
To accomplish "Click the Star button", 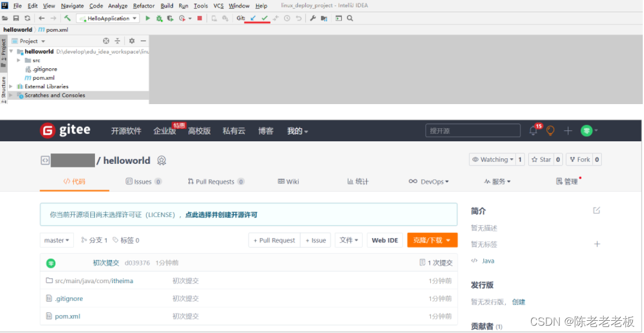I will 541,159.
